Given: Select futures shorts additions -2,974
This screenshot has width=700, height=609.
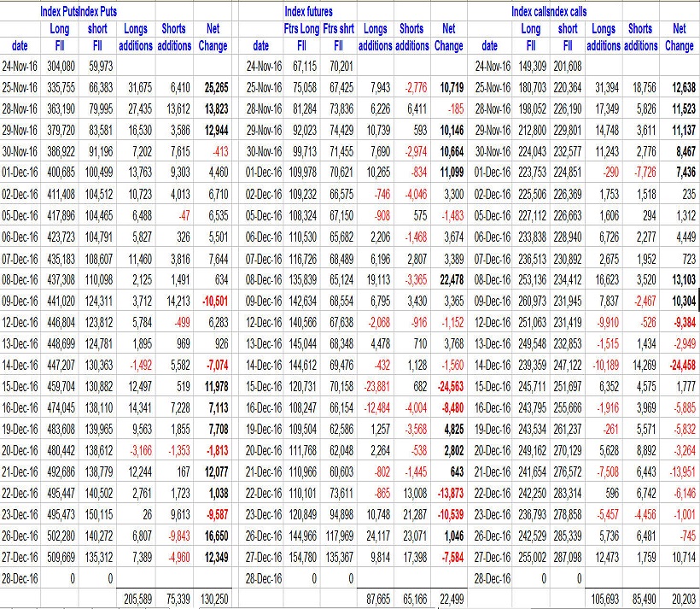Looking at the screenshot, I should [x=416, y=152].
